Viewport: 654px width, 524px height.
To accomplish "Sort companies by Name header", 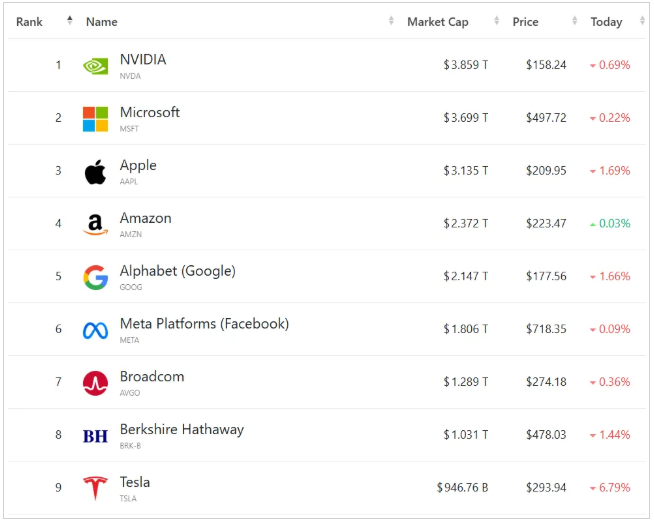I will point(102,21).
